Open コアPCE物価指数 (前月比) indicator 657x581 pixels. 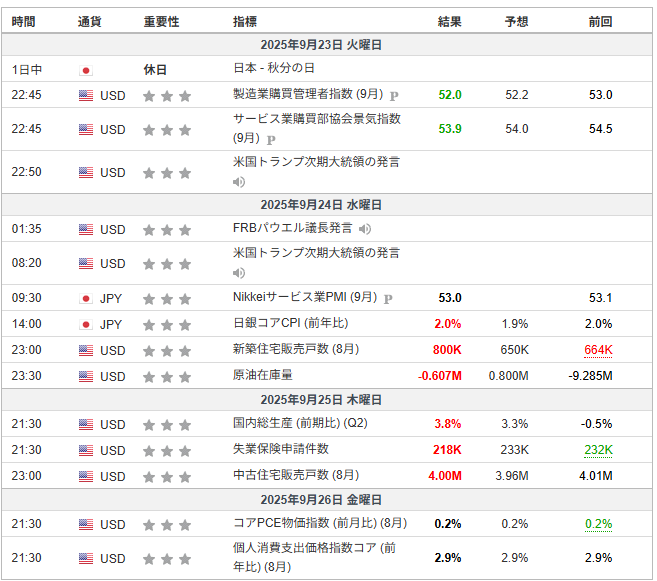pos(320,523)
